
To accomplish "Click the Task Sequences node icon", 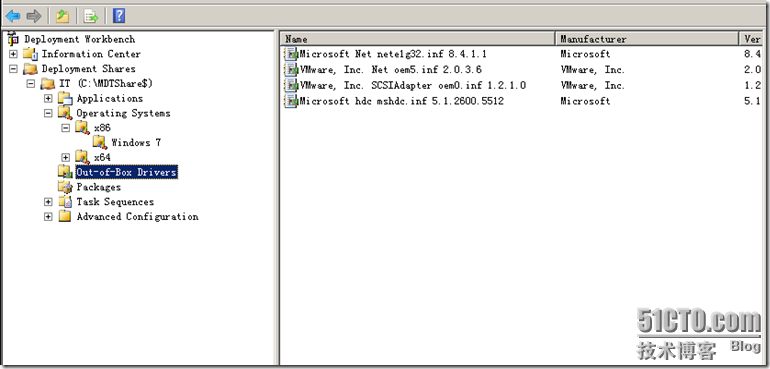I will 65,201.
